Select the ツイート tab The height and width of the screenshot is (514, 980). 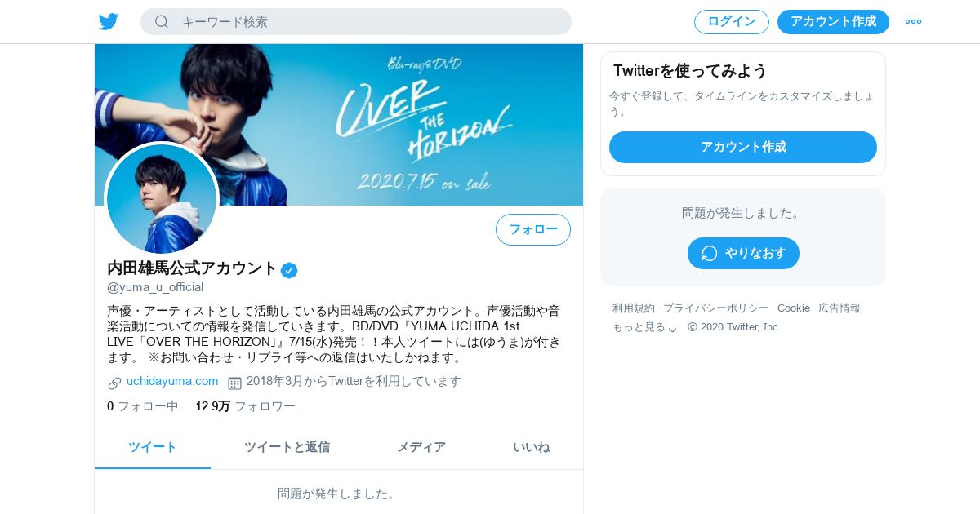(153, 447)
